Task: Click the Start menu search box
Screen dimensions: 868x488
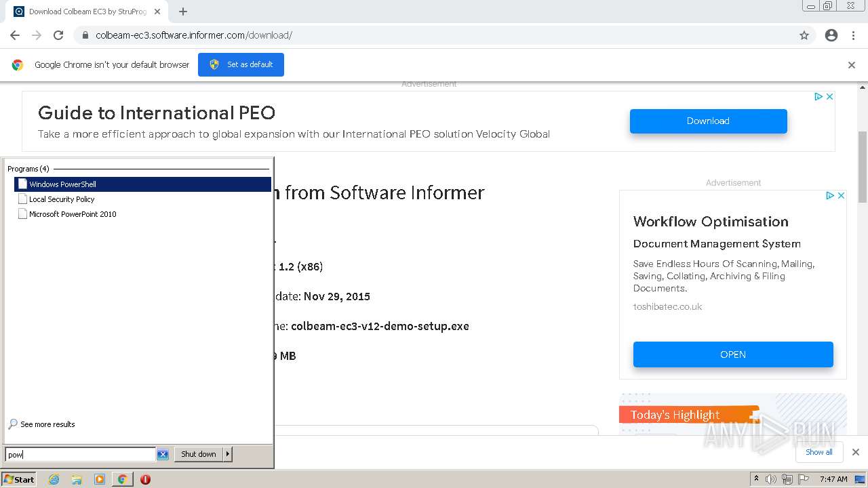Action: [80, 454]
